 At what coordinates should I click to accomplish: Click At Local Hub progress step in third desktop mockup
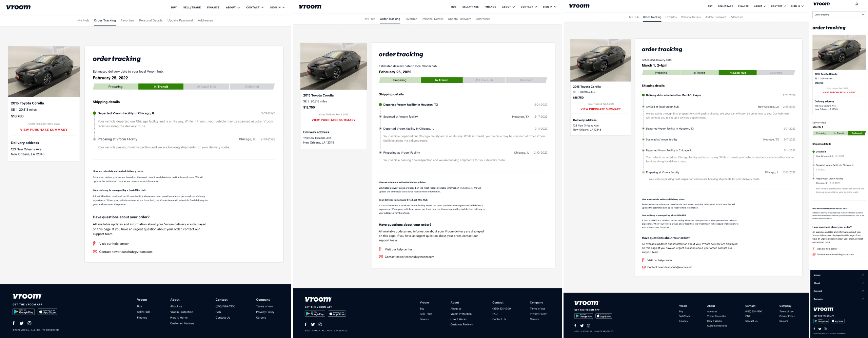(x=737, y=73)
